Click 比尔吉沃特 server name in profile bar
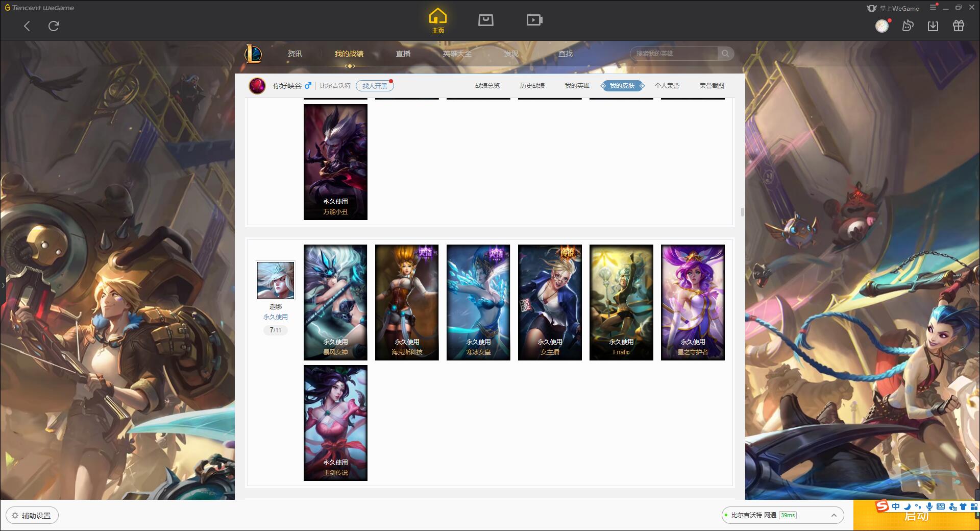 pyautogui.click(x=335, y=86)
